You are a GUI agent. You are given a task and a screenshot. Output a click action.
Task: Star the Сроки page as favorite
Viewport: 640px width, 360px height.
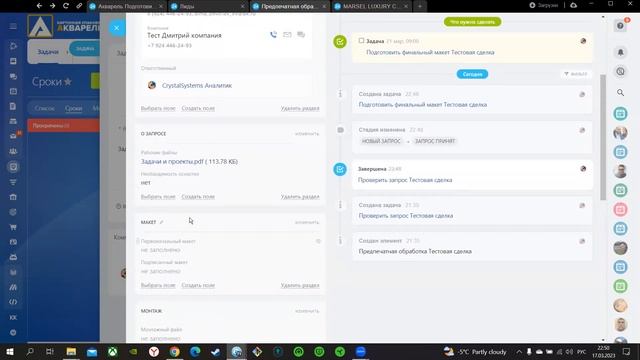tap(68, 82)
